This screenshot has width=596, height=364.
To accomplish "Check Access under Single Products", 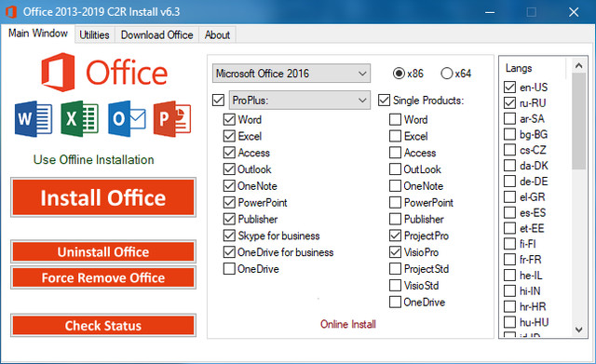I will tap(395, 153).
